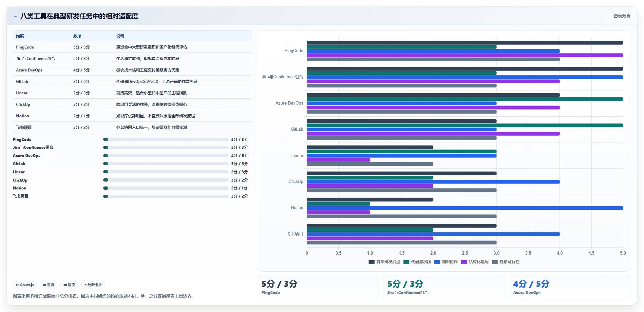The image size is (644, 312).
Task: Click the green 代码流水线 bar for GitLab
Action: [465, 126]
